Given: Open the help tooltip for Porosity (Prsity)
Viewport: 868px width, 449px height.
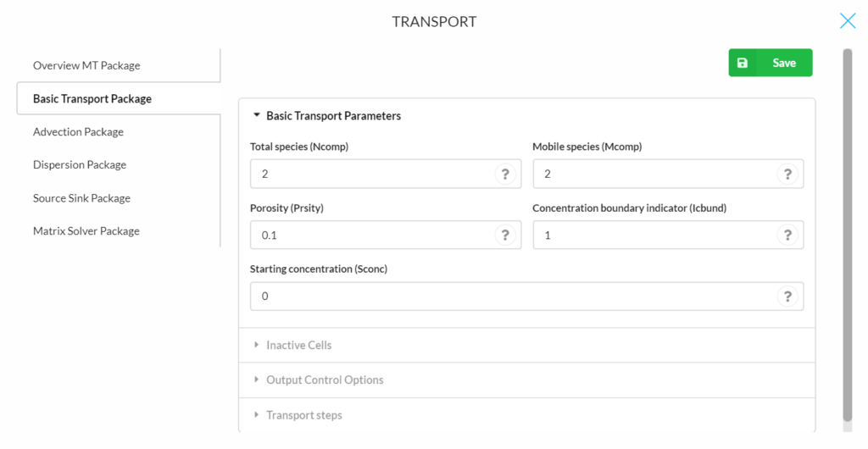Looking at the screenshot, I should pos(505,235).
